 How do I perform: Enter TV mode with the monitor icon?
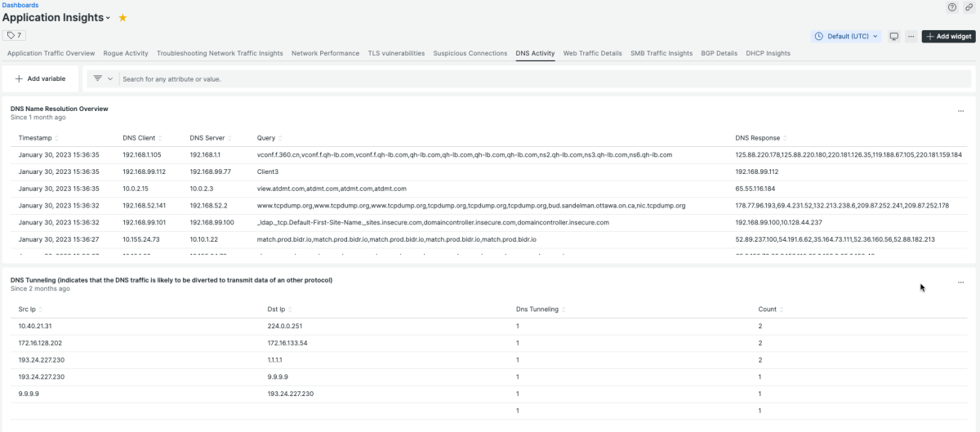(x=894, y=37)
